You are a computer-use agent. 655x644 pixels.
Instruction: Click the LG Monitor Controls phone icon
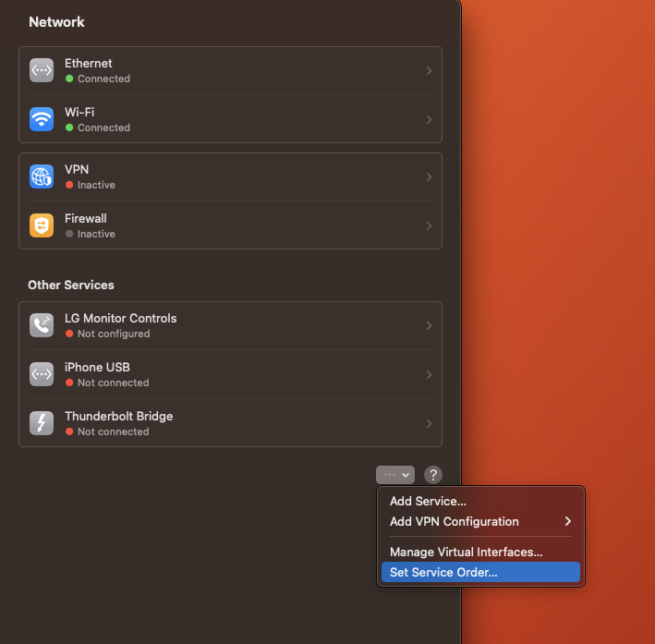[x=42, y=325]
